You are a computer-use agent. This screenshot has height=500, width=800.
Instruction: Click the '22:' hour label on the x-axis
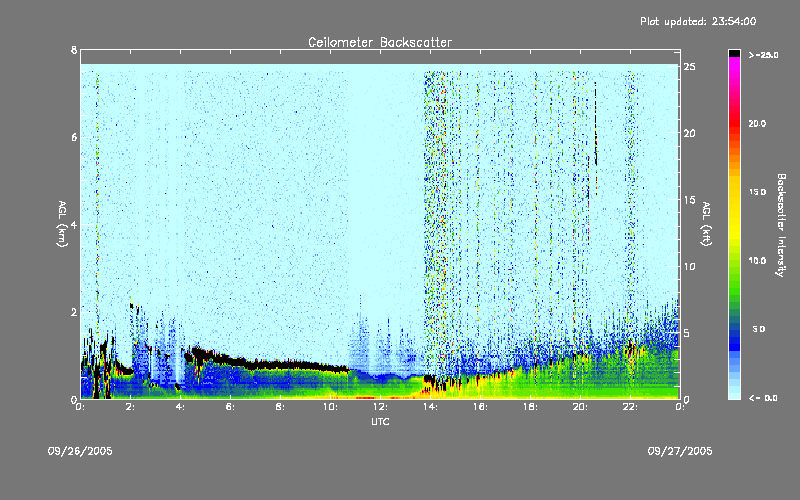pyautogui.click(x=630, y=407)
